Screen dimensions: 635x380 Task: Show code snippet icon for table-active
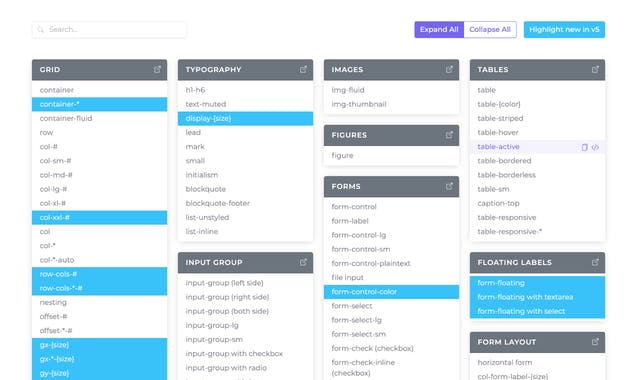[595, 147]
